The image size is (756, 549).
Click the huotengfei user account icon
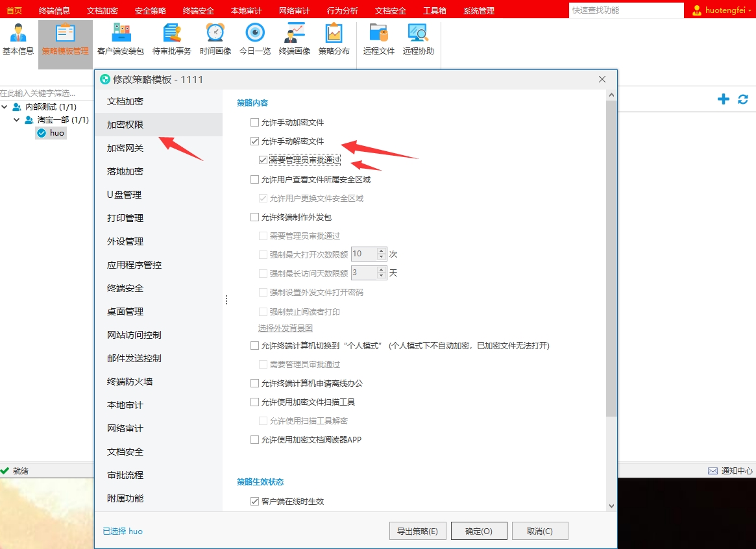697,10
